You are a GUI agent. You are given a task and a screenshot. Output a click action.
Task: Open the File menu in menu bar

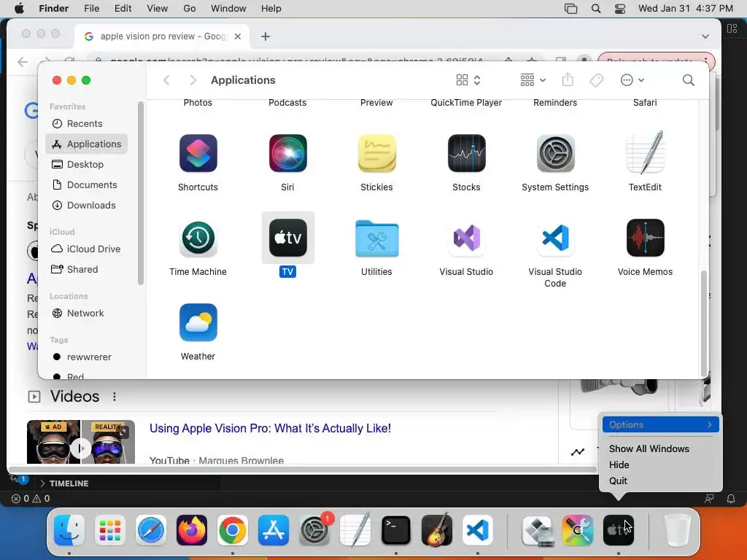91,9
